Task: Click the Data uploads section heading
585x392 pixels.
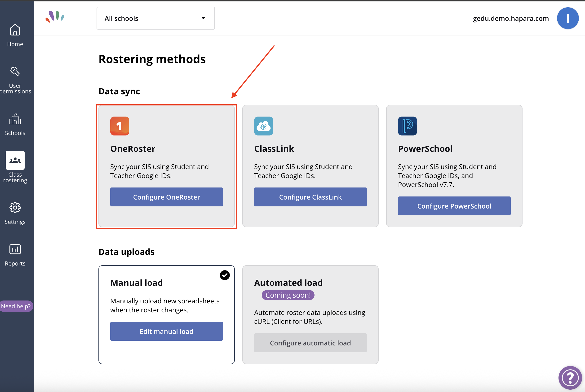Action: [x=126, y=252]
